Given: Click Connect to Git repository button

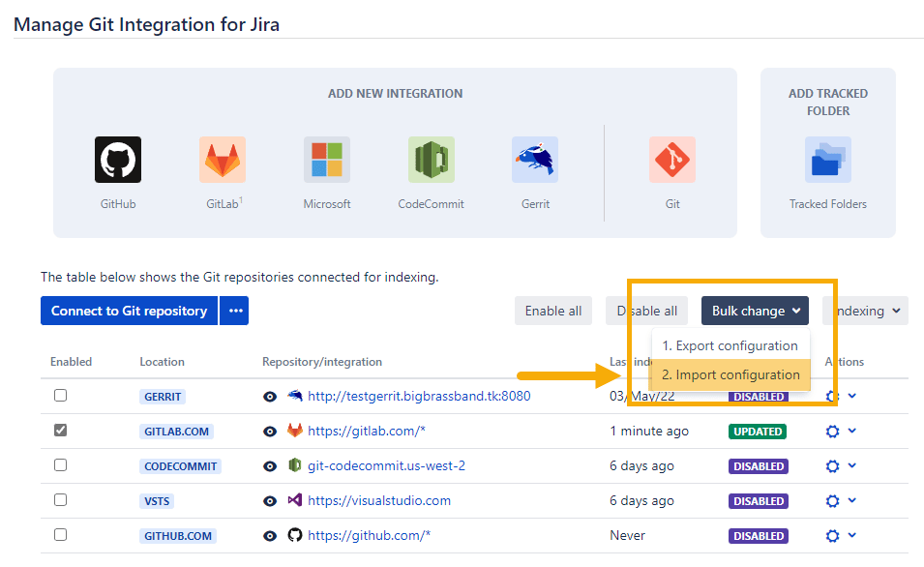Looking at the screenshot, I should click(129, 311).
